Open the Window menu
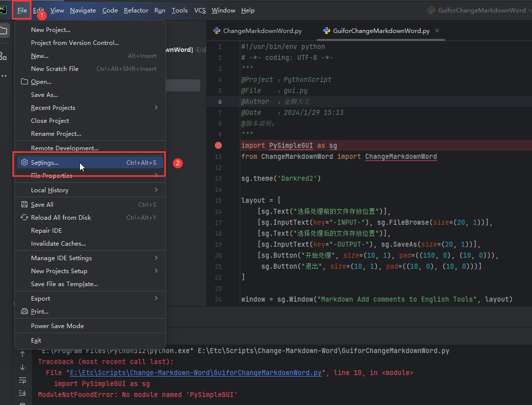This screenshot has height=405, width=532. click(x=223, y=10)
